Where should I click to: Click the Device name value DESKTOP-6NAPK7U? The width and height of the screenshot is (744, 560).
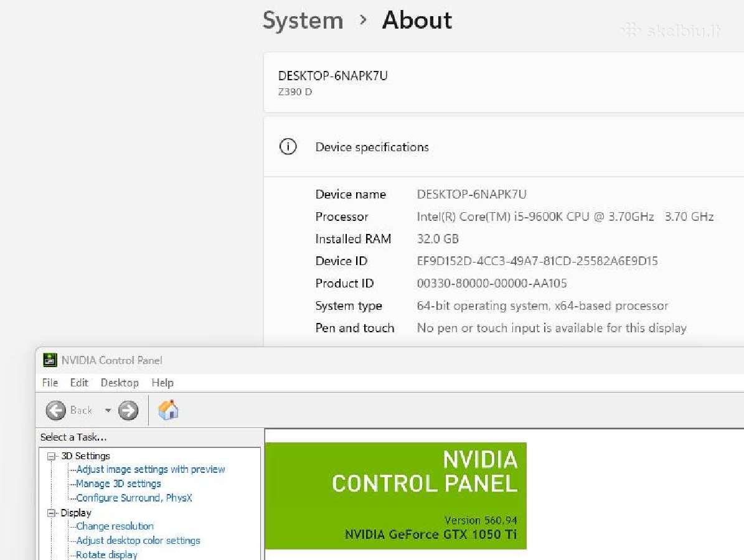click(x=472, y=194)
